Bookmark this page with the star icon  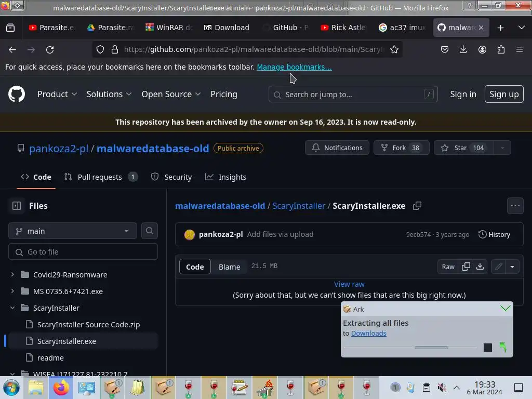click(394, 49)
